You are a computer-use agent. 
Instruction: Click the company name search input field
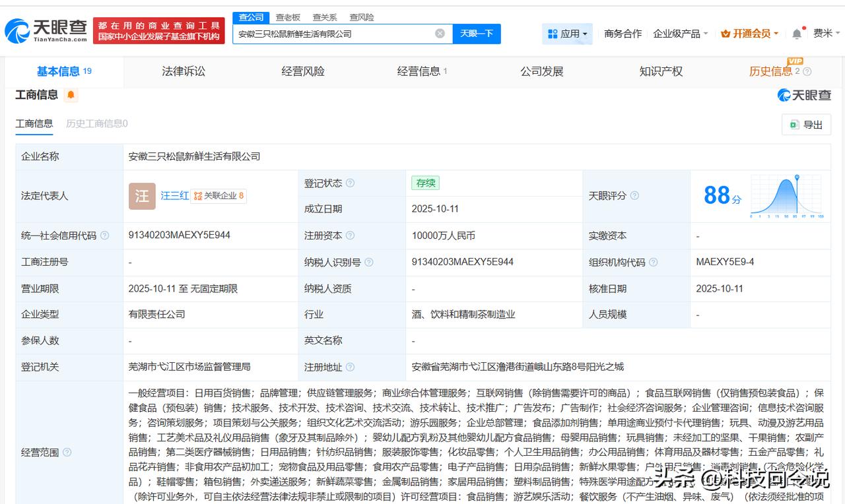pyautogui.click(x=333, y=34)
